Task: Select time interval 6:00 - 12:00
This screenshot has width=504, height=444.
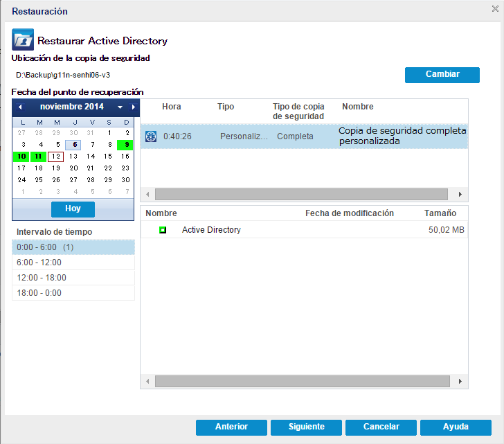Action: (x=73, y=263)
